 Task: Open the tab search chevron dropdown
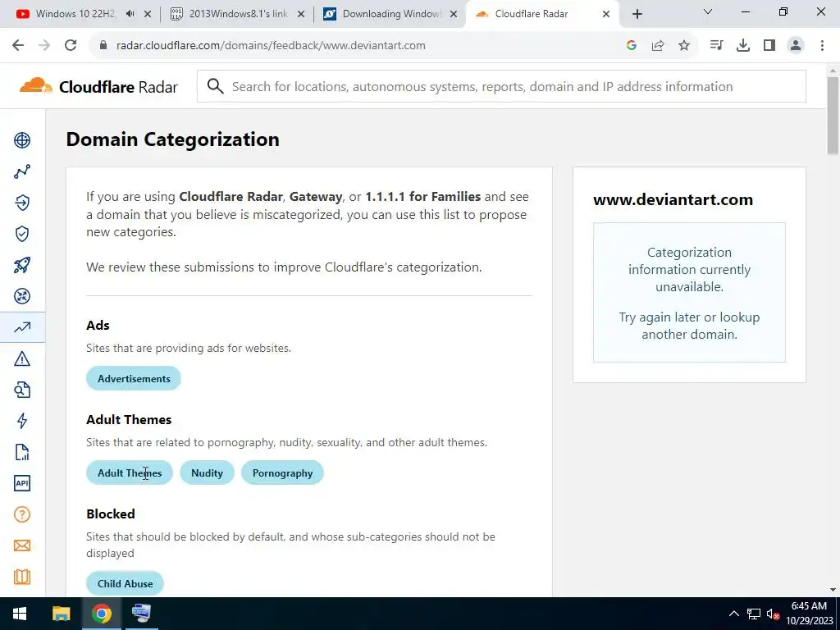coord(708,11)
